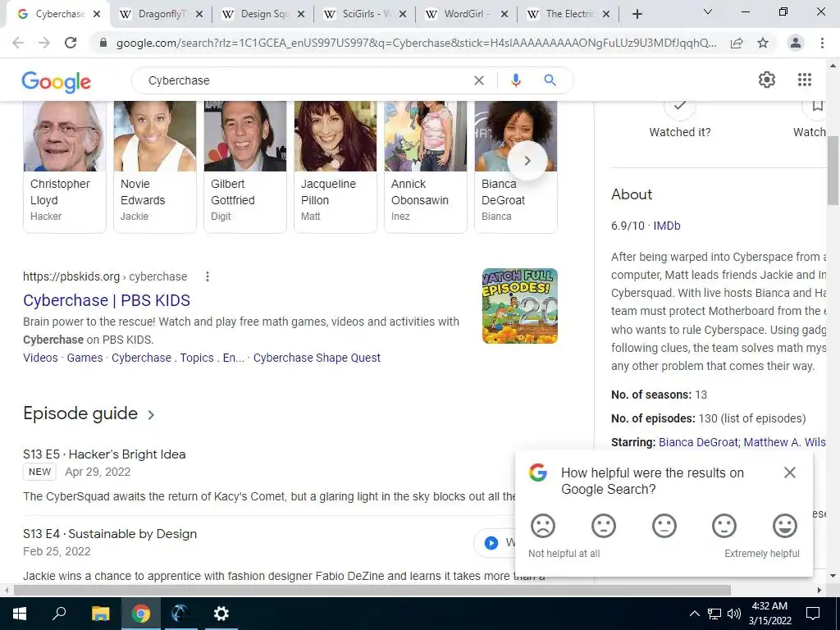
Task: Click the vertical page scrollbar thumb
Action: pyautogui.click(x=833, y=171)
